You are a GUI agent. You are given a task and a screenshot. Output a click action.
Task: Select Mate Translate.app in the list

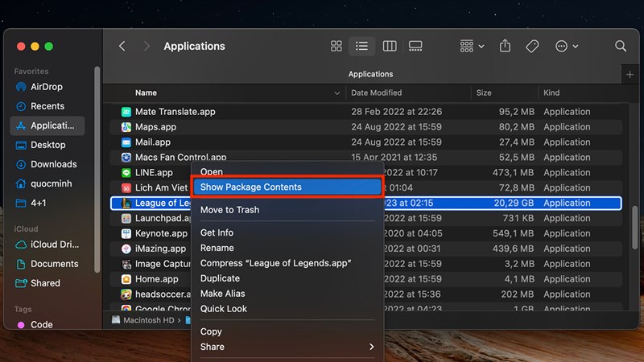coord(365,112)
